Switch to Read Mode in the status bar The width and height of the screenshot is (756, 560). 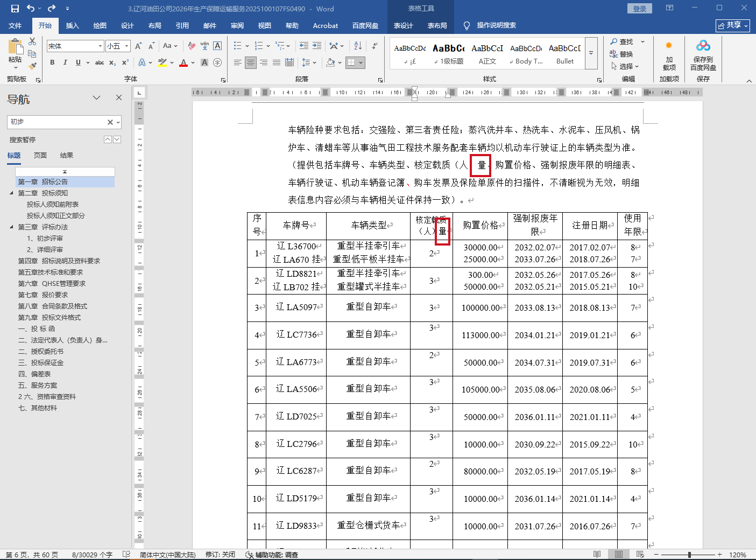pos(597,554)
